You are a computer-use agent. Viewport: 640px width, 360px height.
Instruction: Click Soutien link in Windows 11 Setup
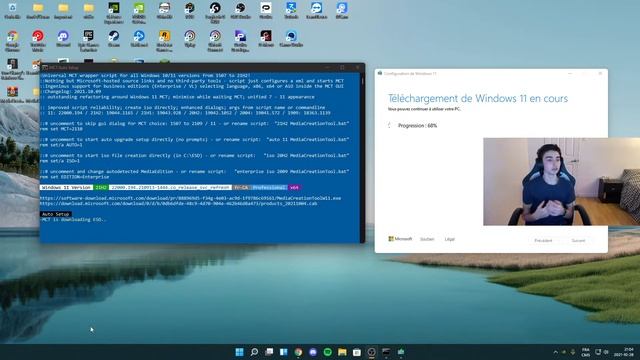tap(427, 239)
